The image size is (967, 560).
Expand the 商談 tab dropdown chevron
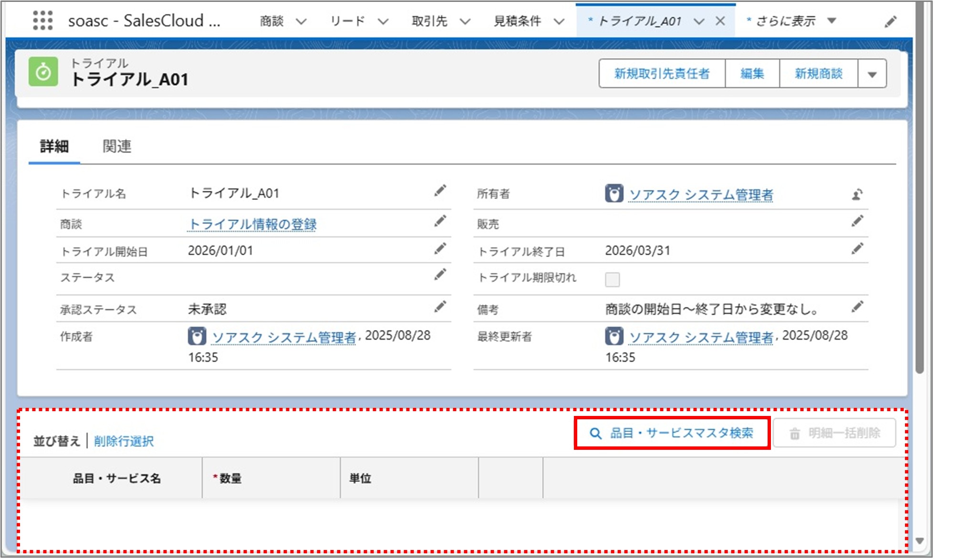click(x=301, y=21)
